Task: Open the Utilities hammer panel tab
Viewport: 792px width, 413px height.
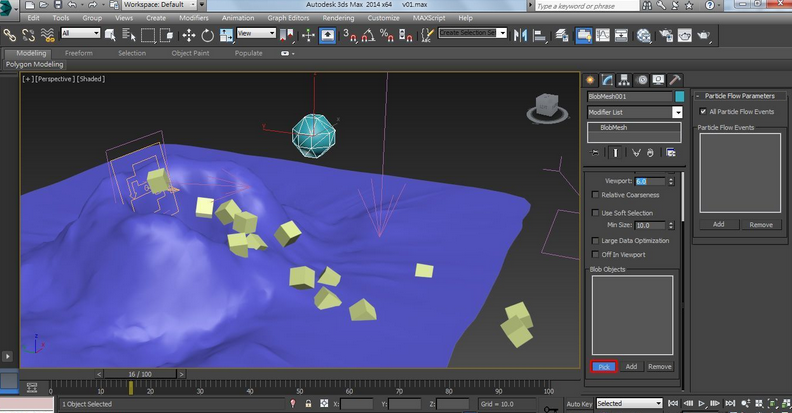Action: 675,80
